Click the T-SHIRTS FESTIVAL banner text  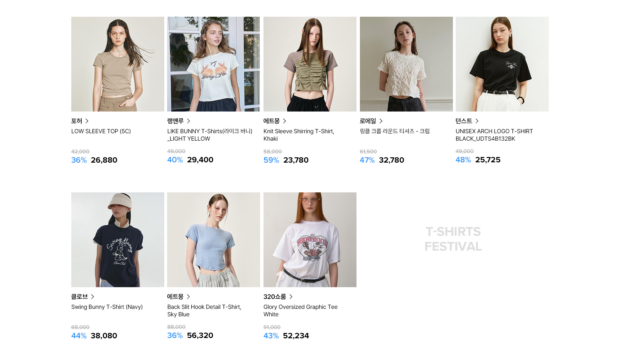pos(453,239)
